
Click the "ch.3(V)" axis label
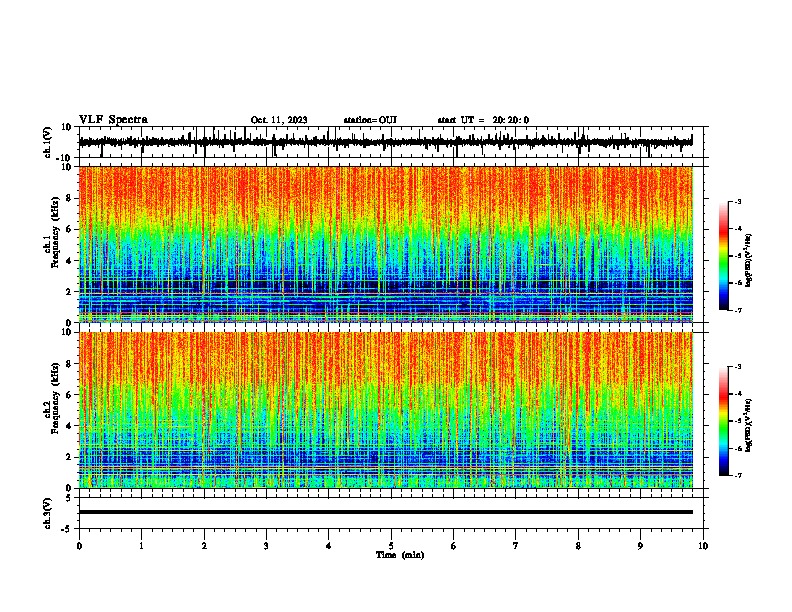point(48,513)
